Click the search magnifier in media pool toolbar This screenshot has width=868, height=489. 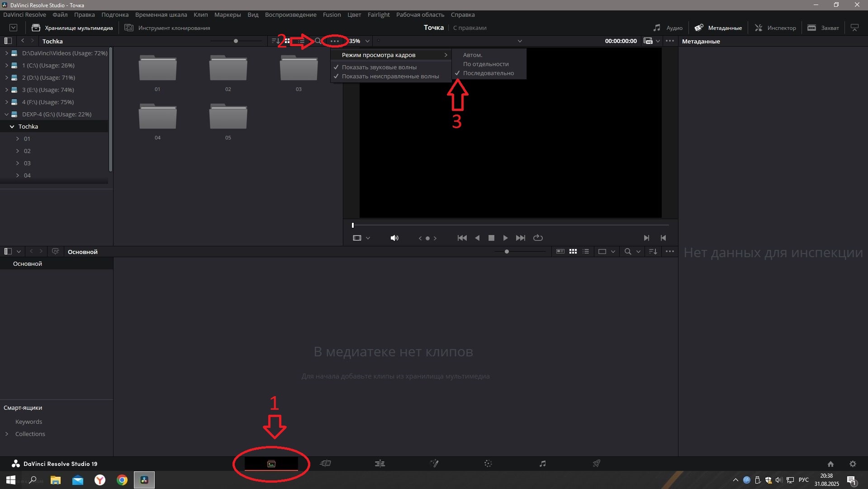[318, 41]
